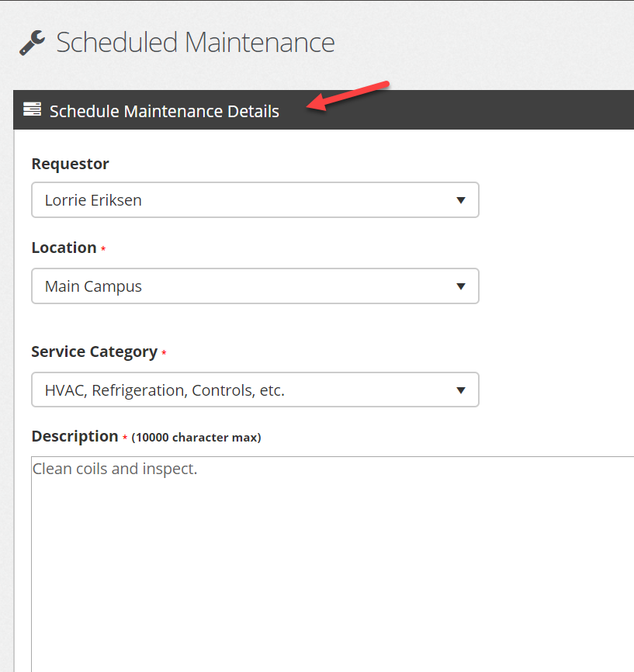Click the list icon in Schedule Maintenance Details header

tap(32, 109)
